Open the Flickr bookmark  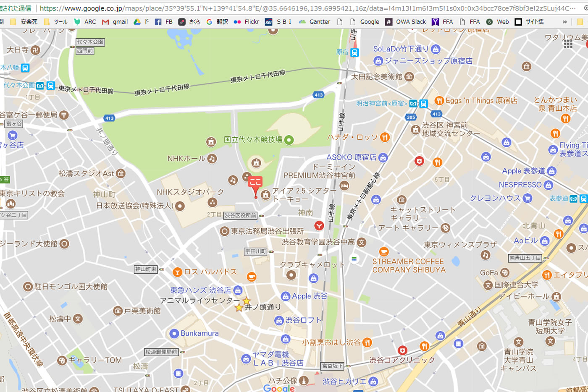(247, 22)
